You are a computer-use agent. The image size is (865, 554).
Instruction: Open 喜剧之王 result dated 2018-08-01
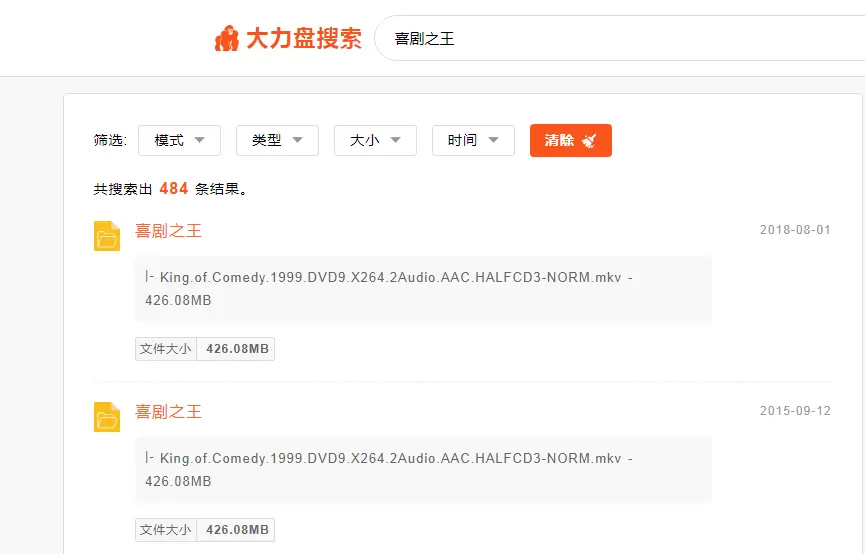coord(168,231)
